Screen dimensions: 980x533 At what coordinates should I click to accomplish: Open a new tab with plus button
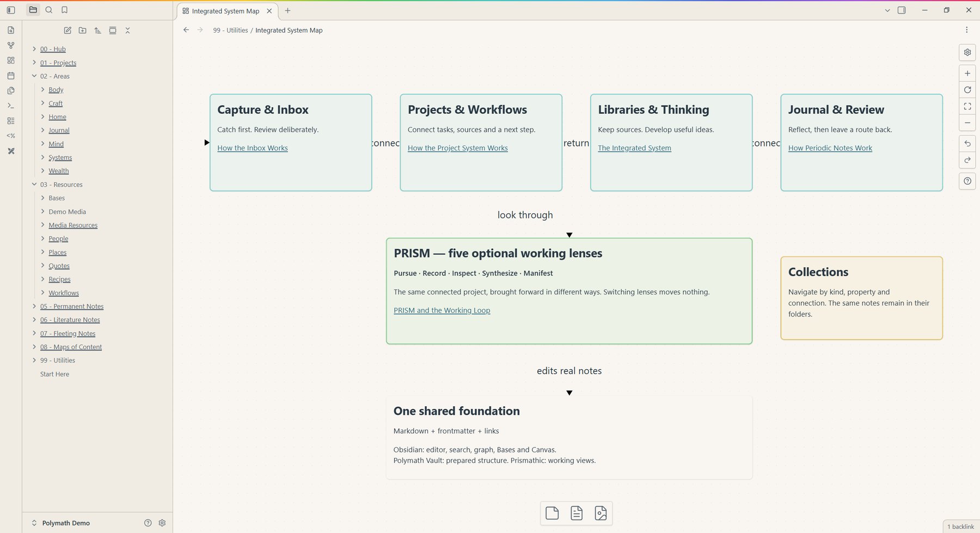(287, 10)
